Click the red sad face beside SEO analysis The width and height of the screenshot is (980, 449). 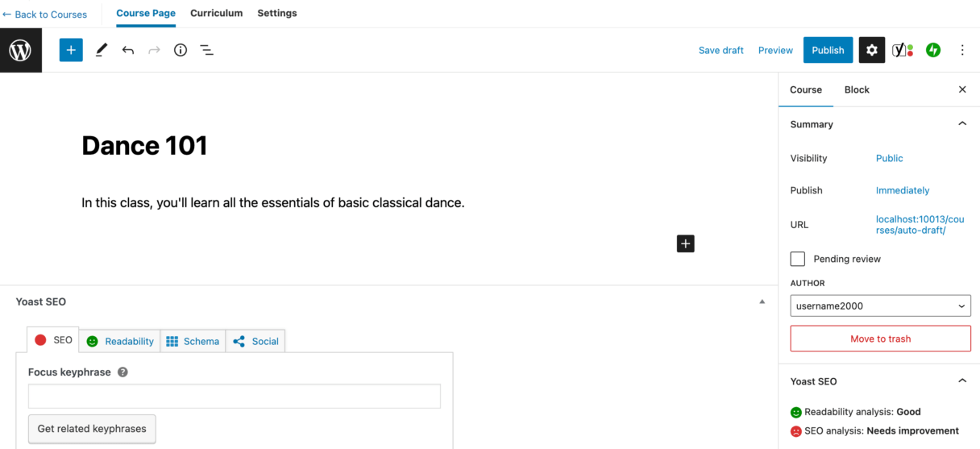pyautogui.click(x=796, y=431)
